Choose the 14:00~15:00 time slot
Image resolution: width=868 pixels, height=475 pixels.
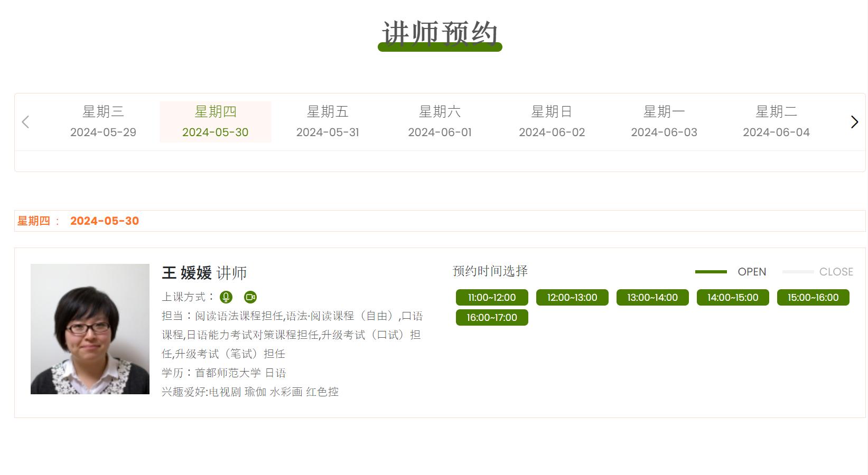tap(733, 297)
